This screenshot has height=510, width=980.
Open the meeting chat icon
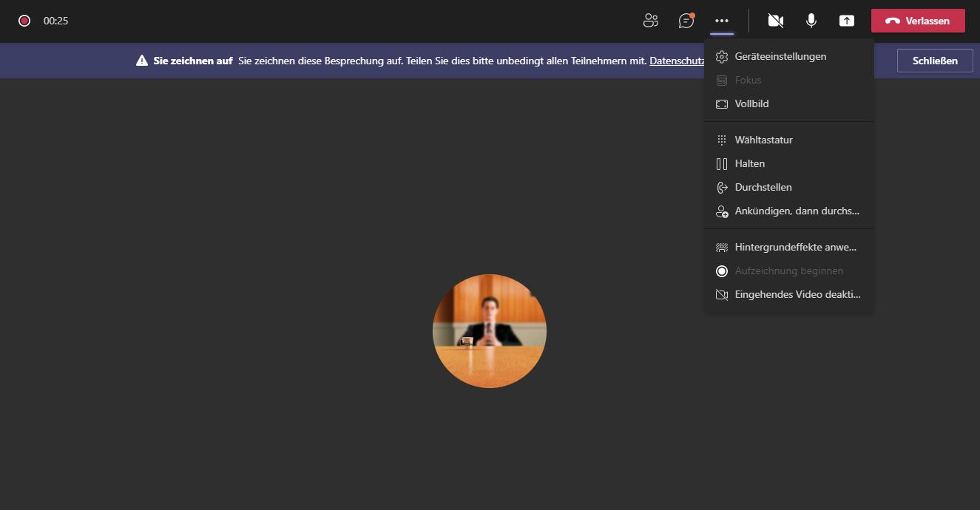pyautogui.click(x=686, y=21)
